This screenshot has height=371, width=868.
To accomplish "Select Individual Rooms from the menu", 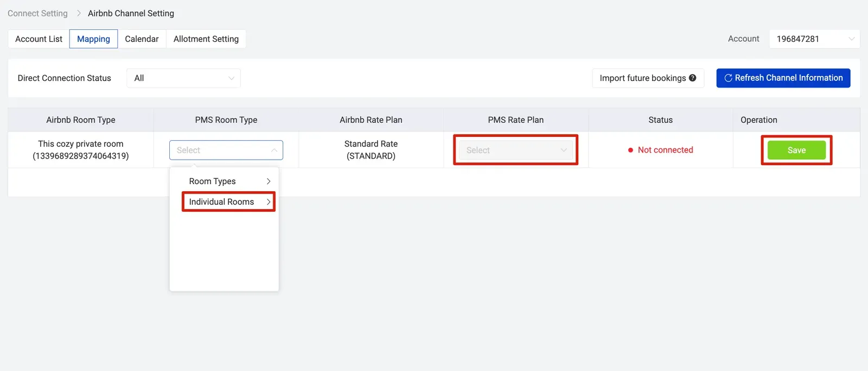I will 221,202.
